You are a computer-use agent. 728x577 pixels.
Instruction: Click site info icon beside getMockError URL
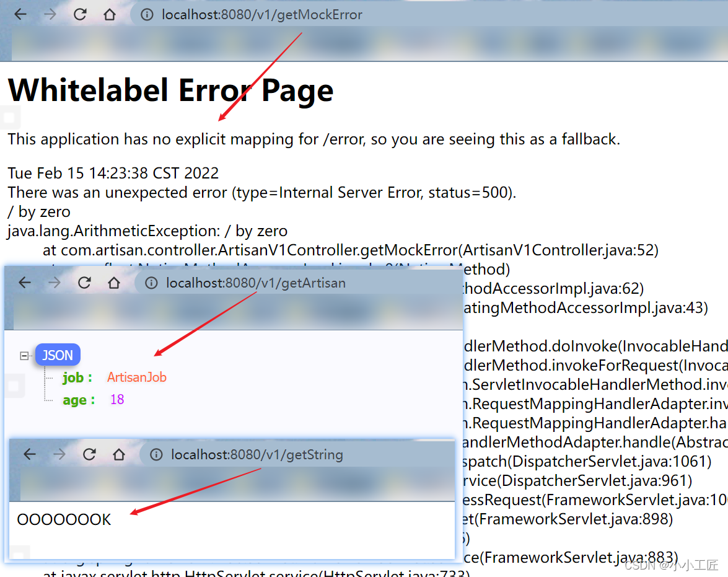(147, 15)
